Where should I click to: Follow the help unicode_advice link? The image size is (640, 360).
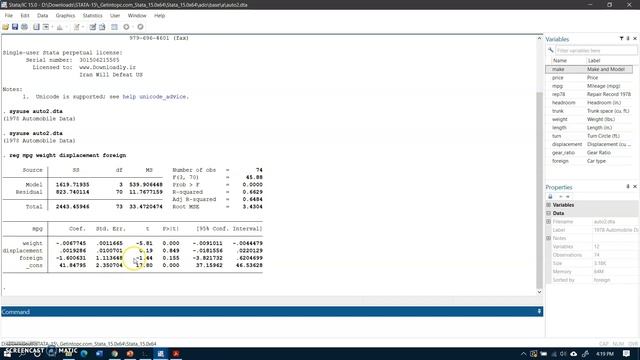coord(155,97)
